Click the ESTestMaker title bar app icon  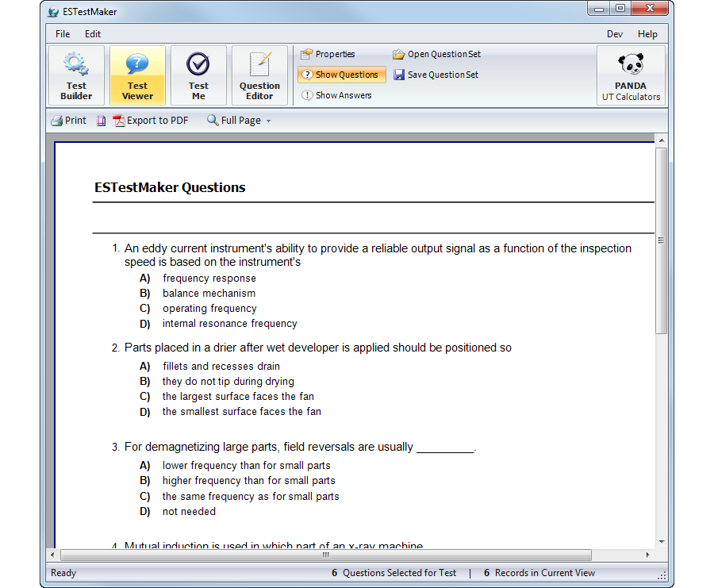(53, 12)
